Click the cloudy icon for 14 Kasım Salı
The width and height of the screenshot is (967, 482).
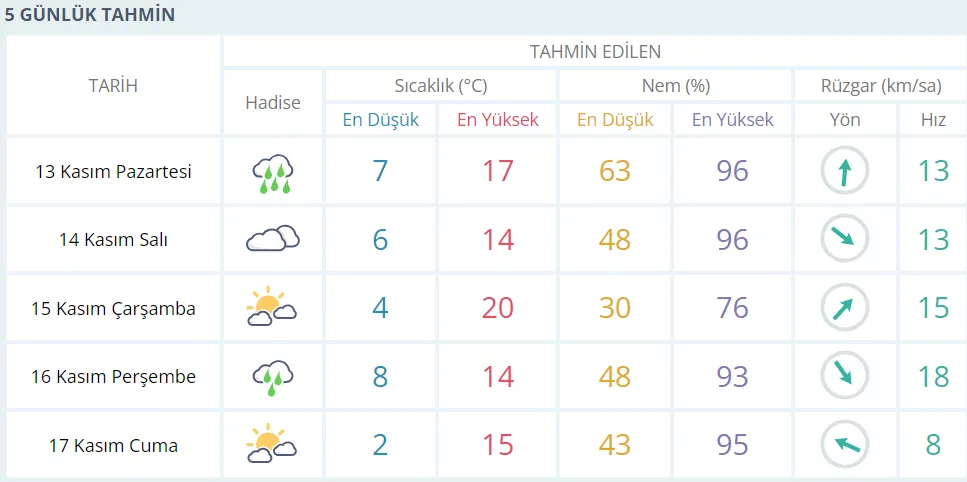coord(272,239)
